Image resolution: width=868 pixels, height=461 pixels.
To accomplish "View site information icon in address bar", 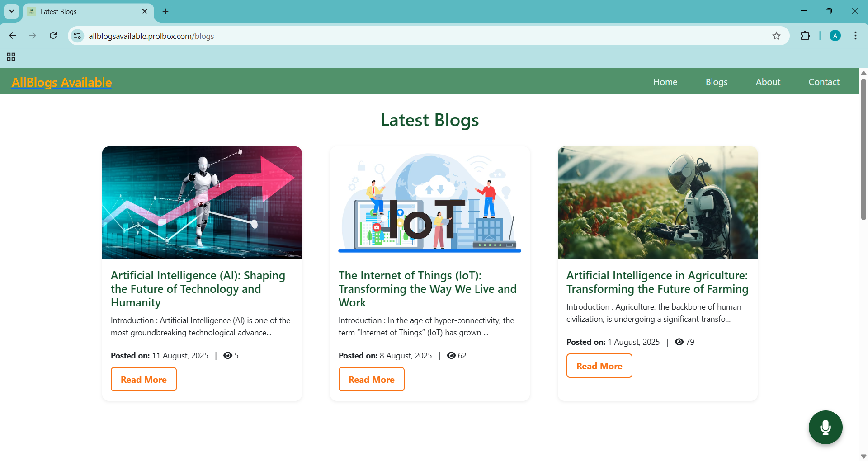I will (78, 36).
